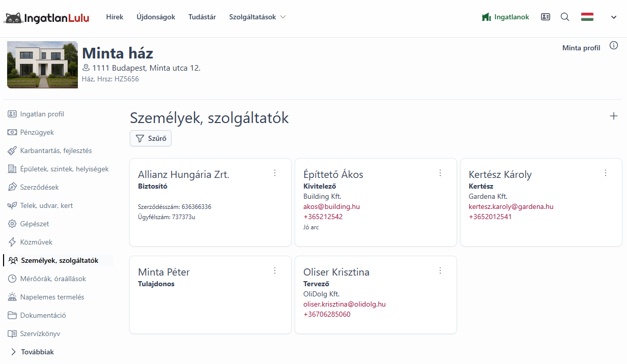Click the kertesz.karoly@gardena.hu email link
This screenshot has width=627, height=364.
(x=511, y=206)
